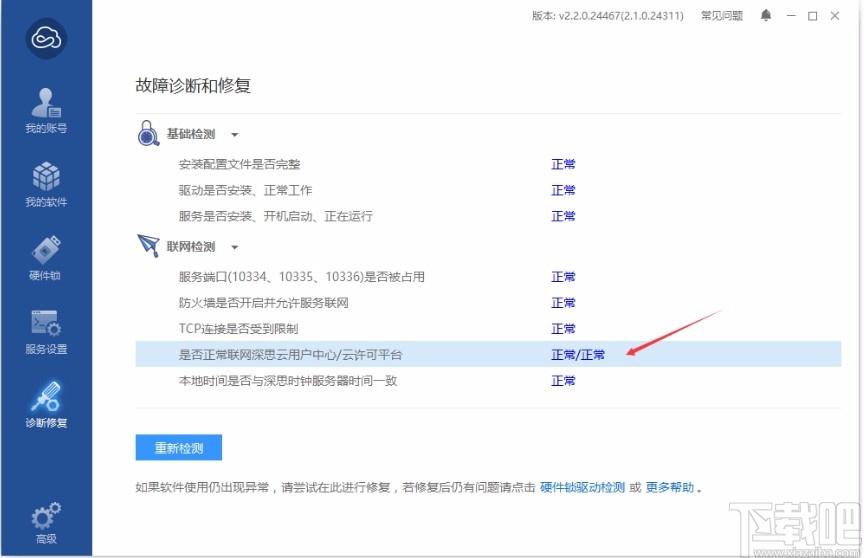Click the 联网检测 section heading
864x558 pixels.
tap(191, 247)
